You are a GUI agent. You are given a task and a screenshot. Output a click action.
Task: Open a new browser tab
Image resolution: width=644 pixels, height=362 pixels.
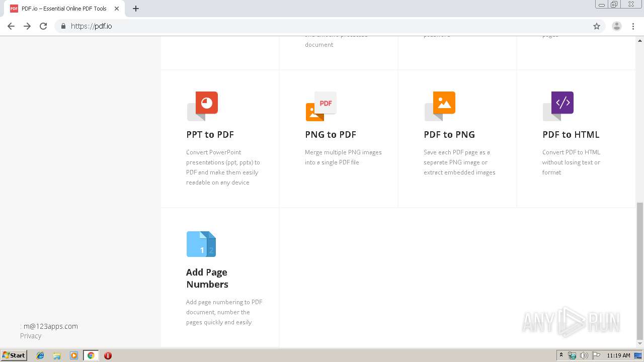click(136, 9)
